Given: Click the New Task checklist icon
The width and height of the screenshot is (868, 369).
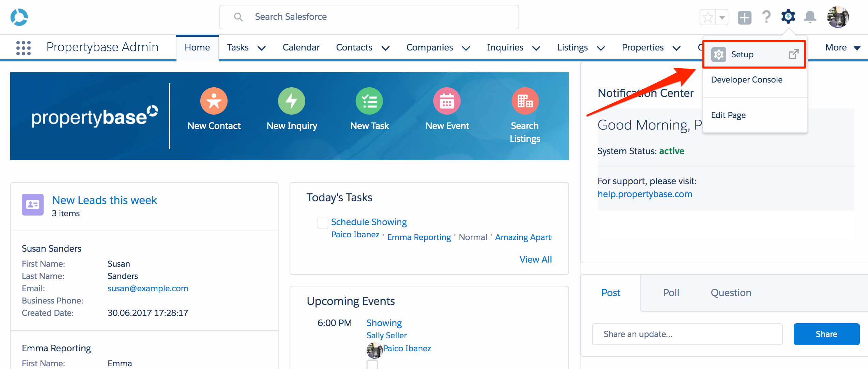Looking at the screenshot, I should pyautogui.click(x=369, y=101).
